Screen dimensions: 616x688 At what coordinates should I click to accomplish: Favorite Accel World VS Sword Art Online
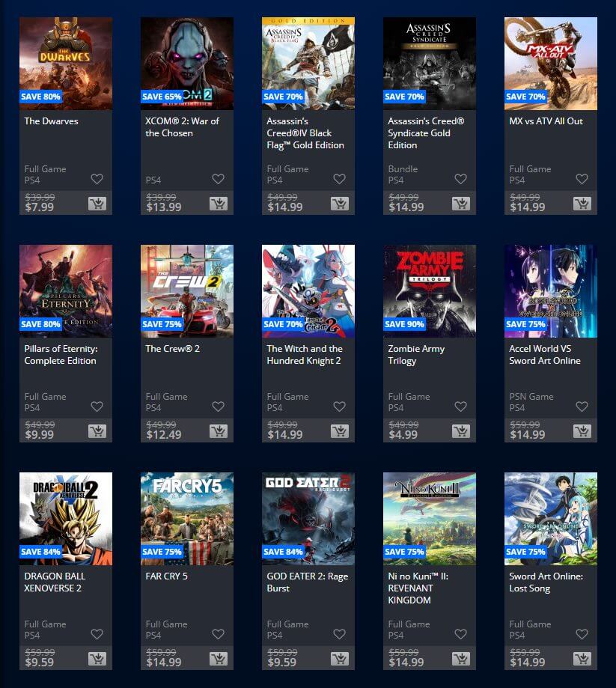coord(582,407)
